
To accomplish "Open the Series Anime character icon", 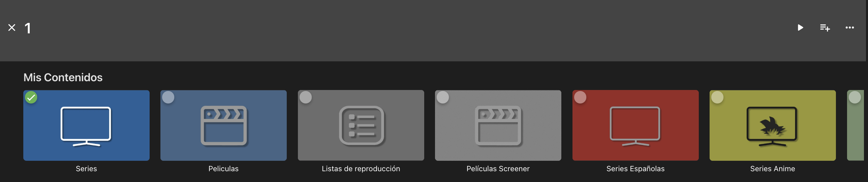I will pyautogui.click(x=772, y=126).
